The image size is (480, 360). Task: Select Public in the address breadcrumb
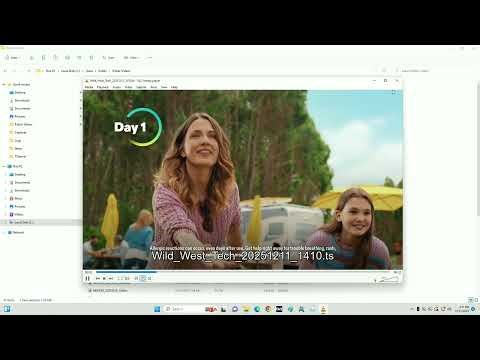point(102,71)
